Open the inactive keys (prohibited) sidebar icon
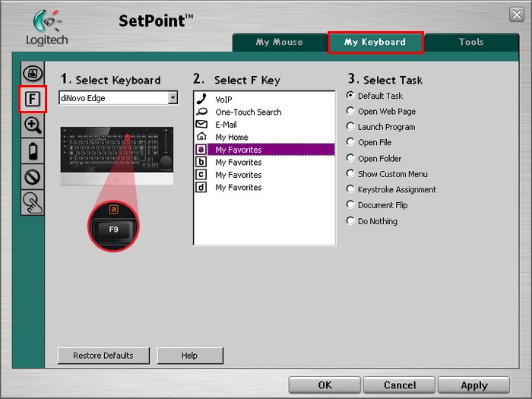This screenshot has width=532, height=399. point(32,177)
